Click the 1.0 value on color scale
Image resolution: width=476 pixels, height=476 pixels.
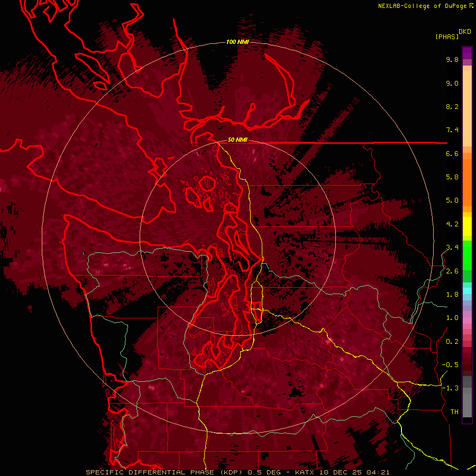452,318
